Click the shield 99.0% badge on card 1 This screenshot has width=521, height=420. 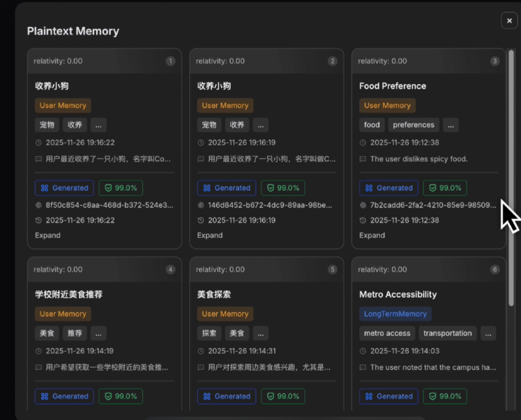pyautogui.click(x=121, y=188)
